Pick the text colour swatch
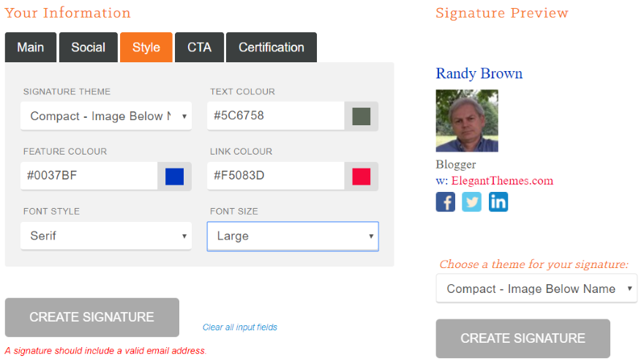Viewport: 644px width, 364px height. tap(362, 116)
